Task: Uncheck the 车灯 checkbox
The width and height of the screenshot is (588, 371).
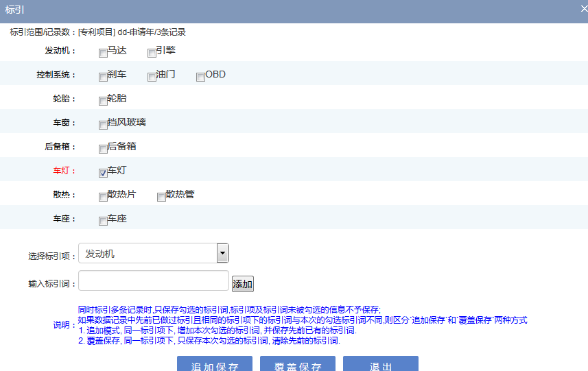Action: 103,173
